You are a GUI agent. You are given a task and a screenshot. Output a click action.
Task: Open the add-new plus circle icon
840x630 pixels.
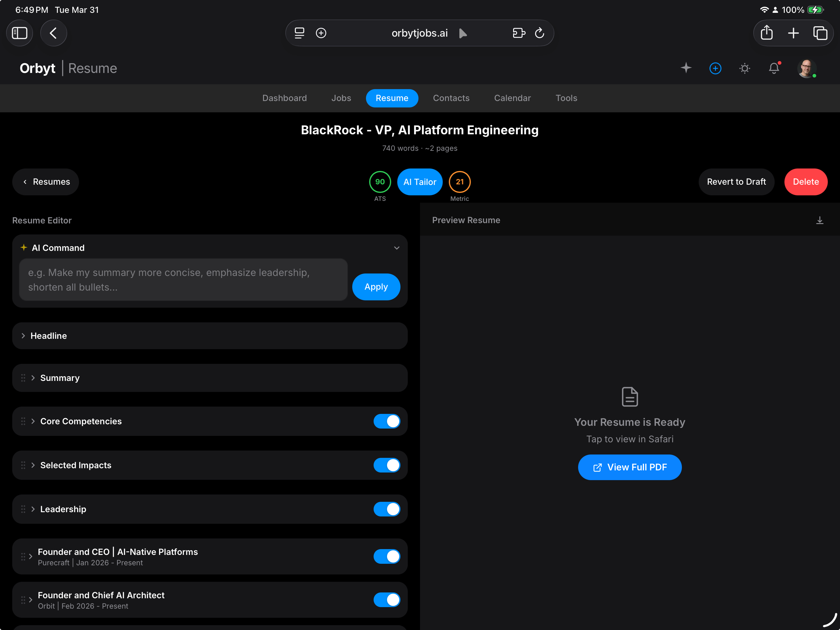(x=715, y=68)
